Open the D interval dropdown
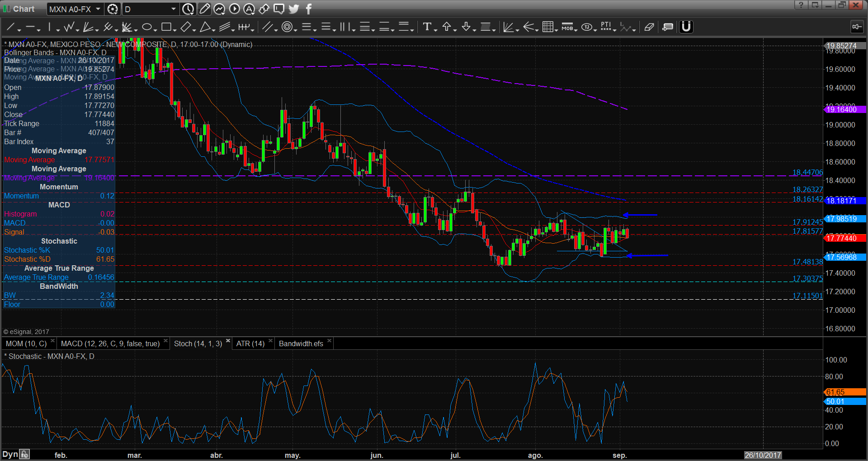868x461 pixels. pos(173,9)
